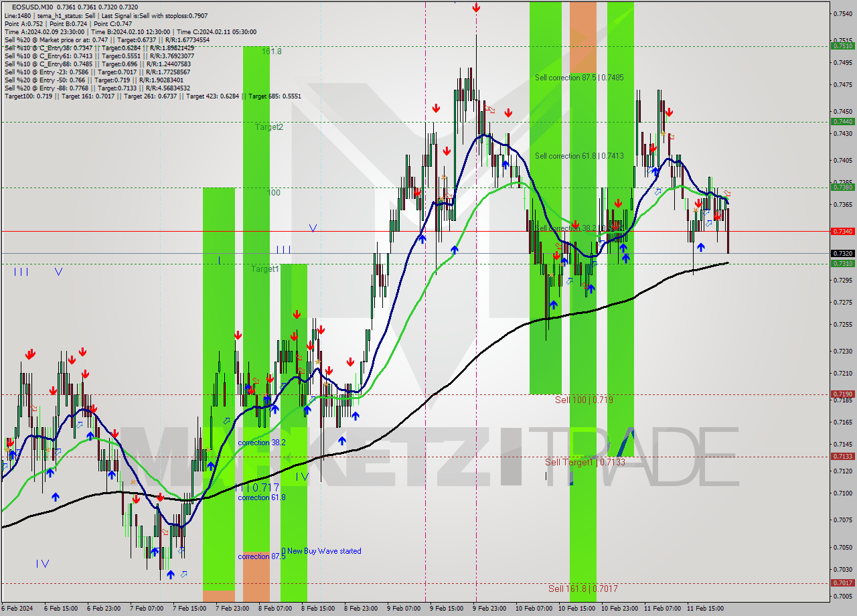Click the green 0.7310 price tag

842,263
